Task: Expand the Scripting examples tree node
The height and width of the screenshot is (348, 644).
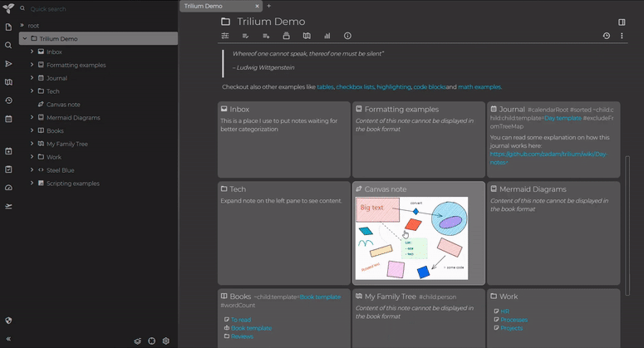Action: pyautogui.click(x=32, y=183)
